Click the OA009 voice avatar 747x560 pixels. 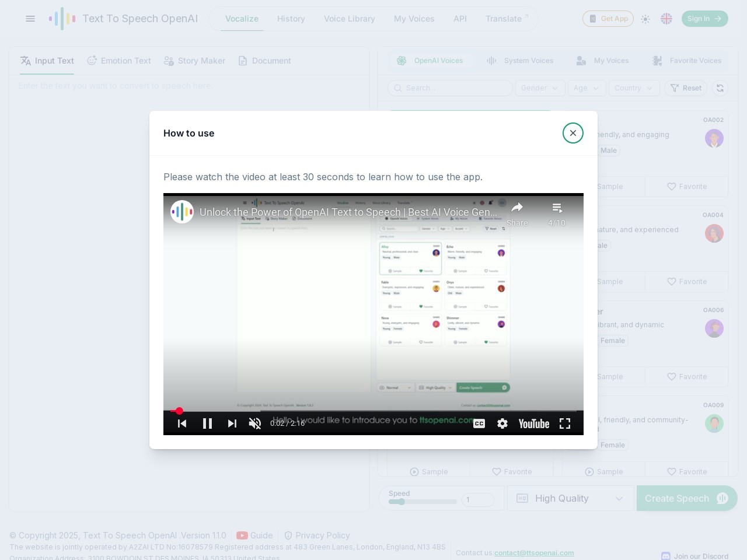click(714, 423)
